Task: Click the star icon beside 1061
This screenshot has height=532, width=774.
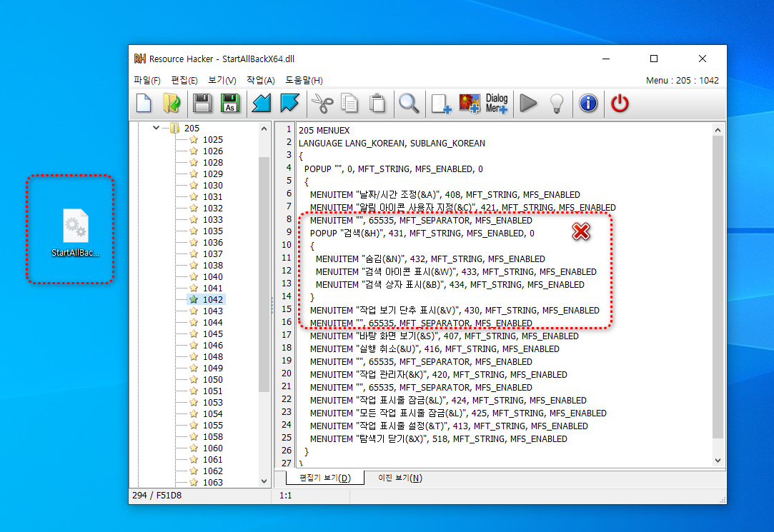Action: point(194,459)
